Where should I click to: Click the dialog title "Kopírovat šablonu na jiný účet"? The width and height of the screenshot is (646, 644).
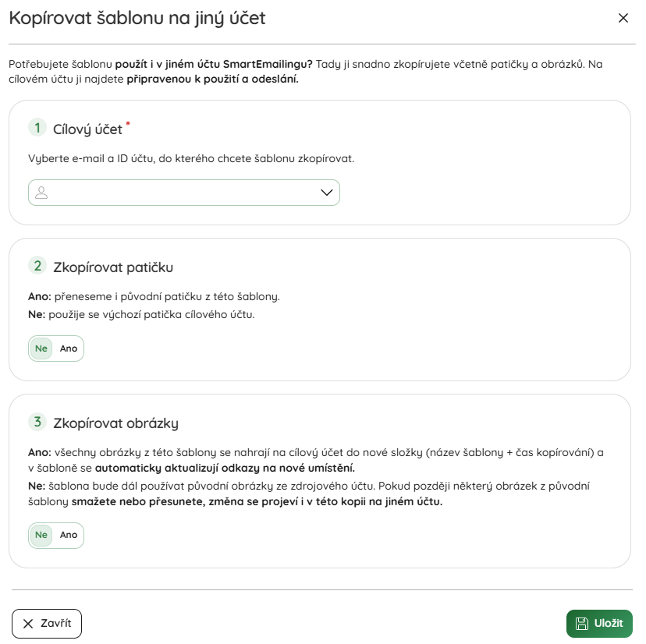pos(137,18)
